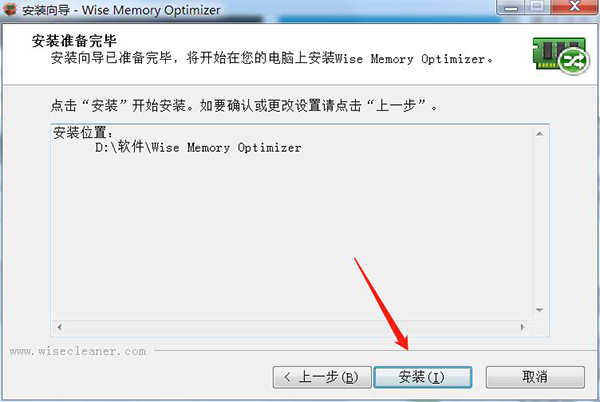The image size is (600, 402).
Task: Click the vertical scrollbar track in summary box
Action: (x=540, y=222)
